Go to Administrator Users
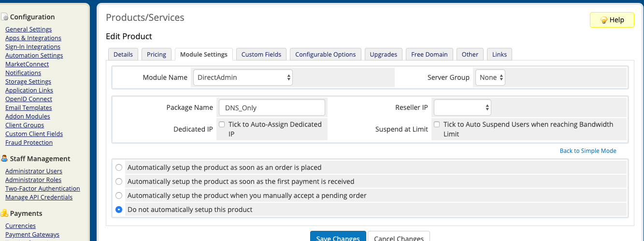 click(34, 171)
